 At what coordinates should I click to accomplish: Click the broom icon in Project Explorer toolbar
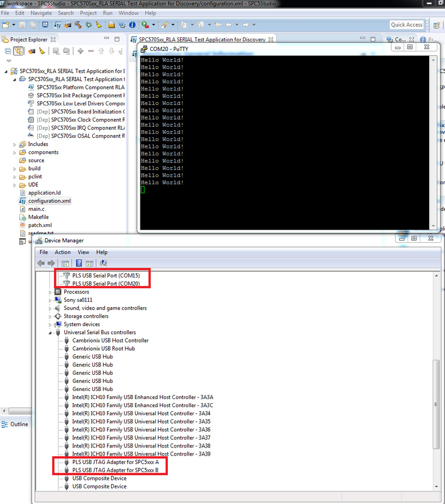click(x=42, y=51)
